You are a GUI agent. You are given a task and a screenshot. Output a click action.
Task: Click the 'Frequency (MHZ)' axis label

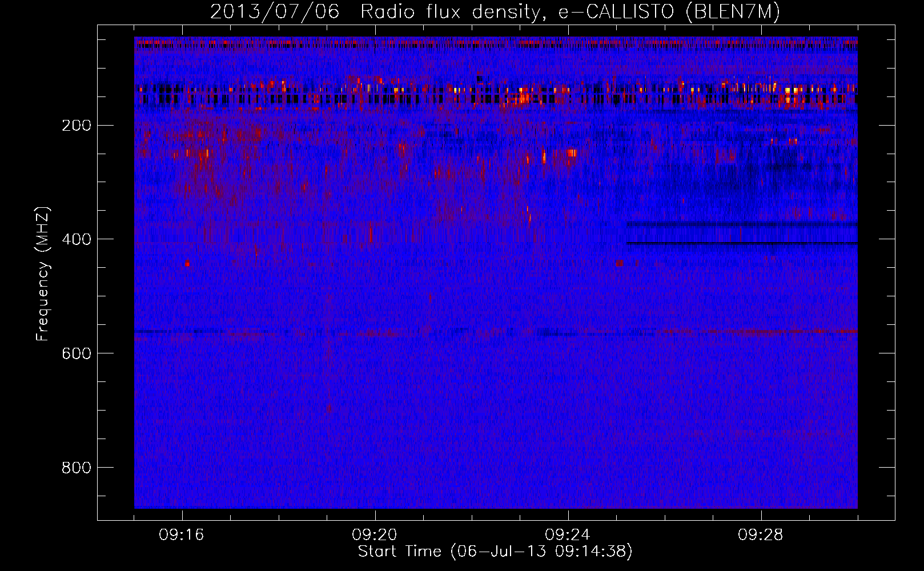[x=43, y=274]
